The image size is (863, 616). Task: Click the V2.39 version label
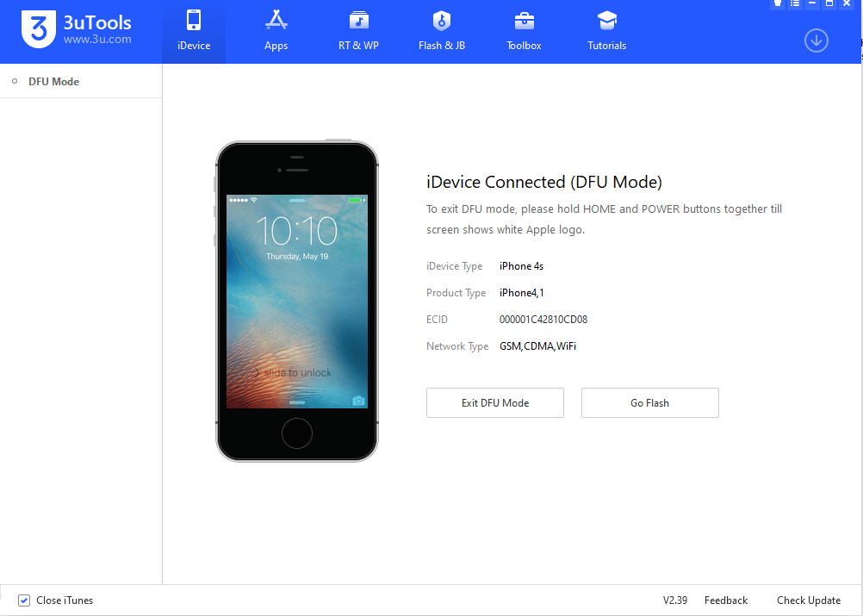[x=674, y=600]
